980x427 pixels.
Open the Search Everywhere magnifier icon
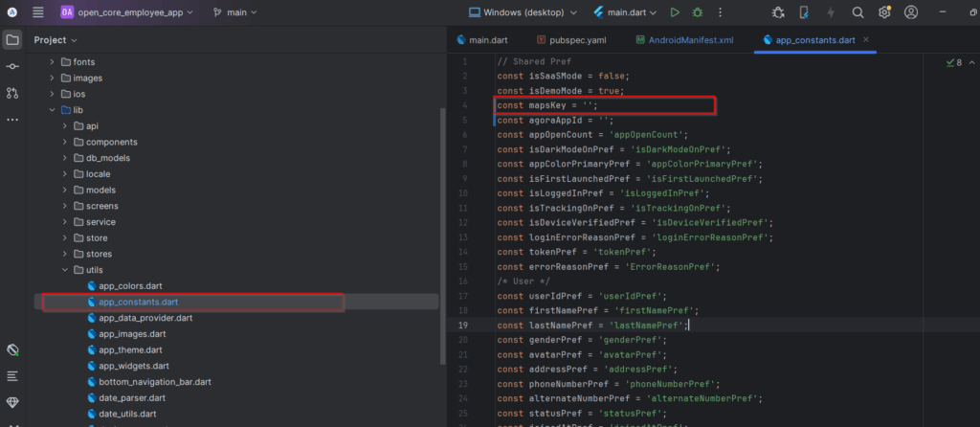coord(857,12)
